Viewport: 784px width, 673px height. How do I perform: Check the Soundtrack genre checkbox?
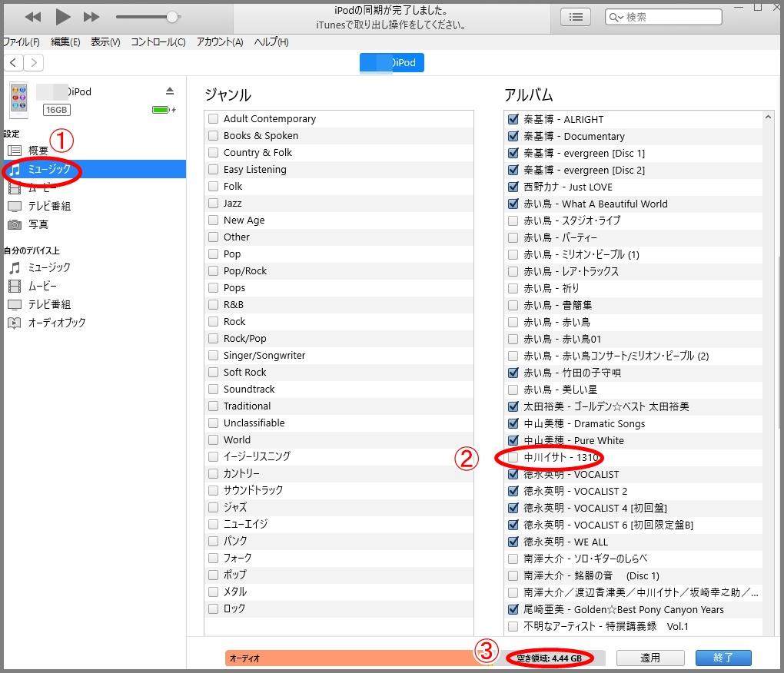click(214, 389)
